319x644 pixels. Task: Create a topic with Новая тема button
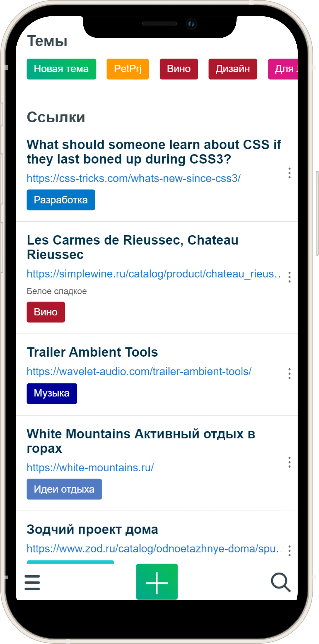61,69
